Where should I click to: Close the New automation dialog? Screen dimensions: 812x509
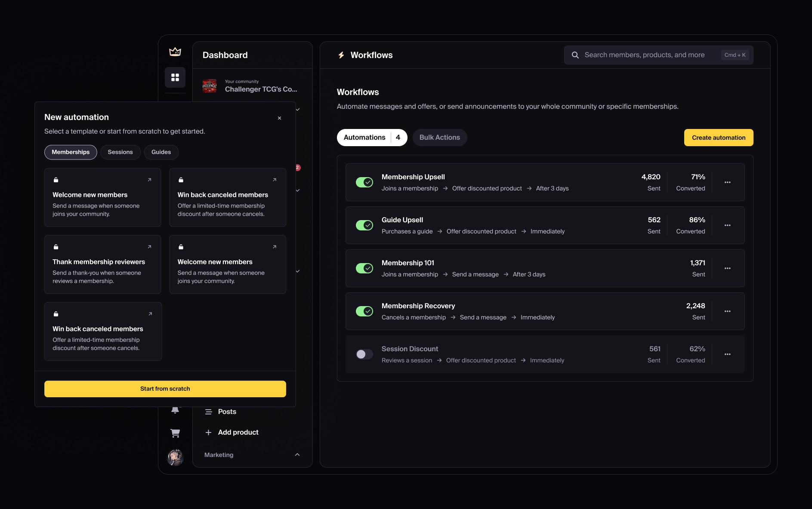tap(279, 118)
